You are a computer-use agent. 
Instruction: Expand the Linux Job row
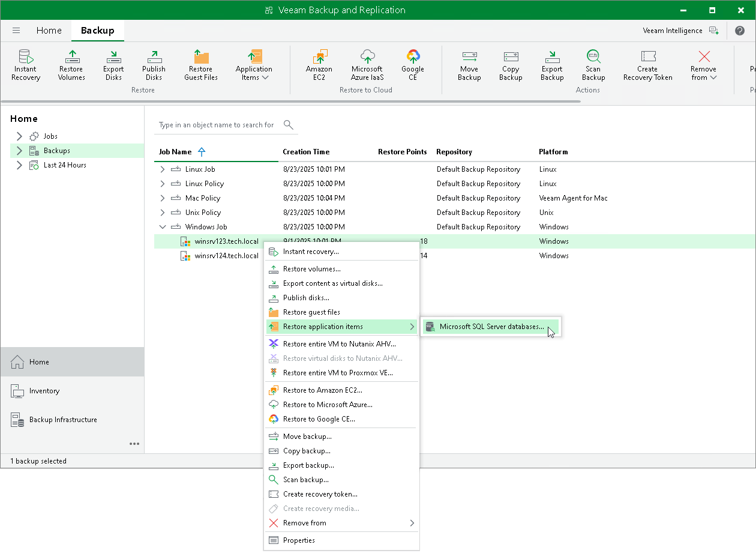(x=162, y=169)
